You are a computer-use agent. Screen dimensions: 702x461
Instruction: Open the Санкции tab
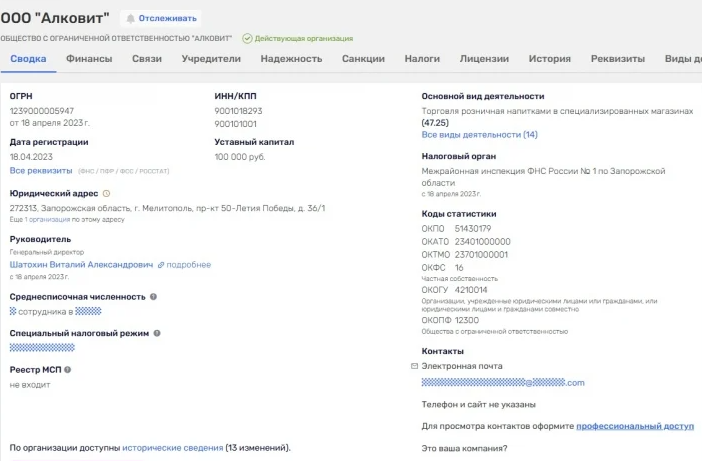click(363, 59)
